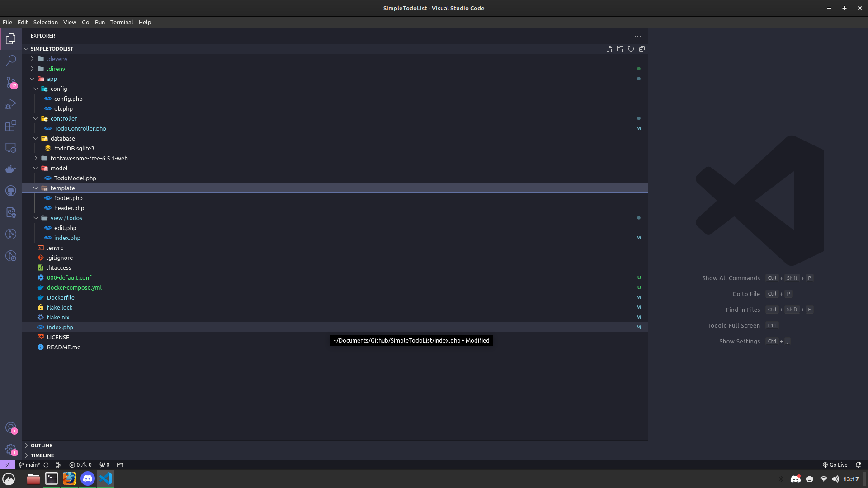The image size is (868, 488).
Task: Click the New File icon in the explorer
Action: 609,49
